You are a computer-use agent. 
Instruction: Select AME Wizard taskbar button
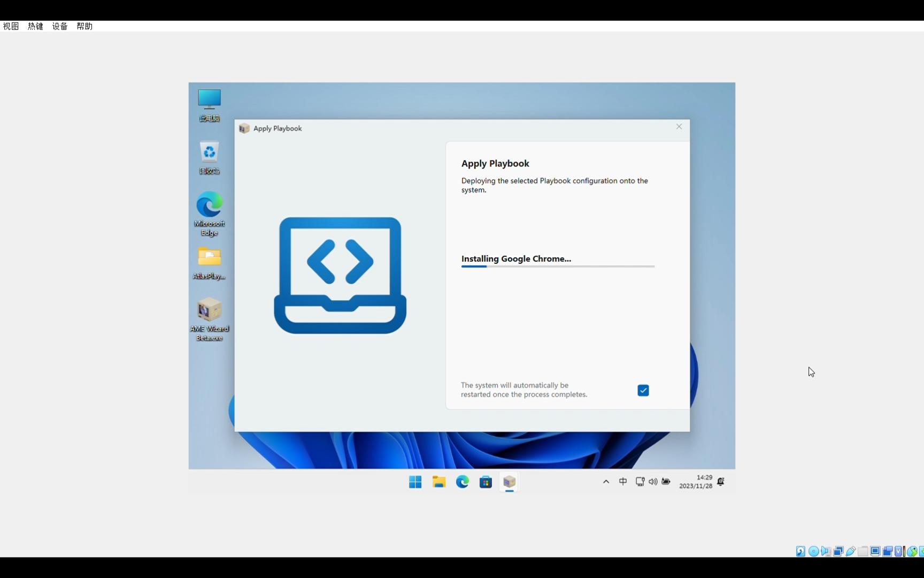pyautogui.click(x=509, y=482)
